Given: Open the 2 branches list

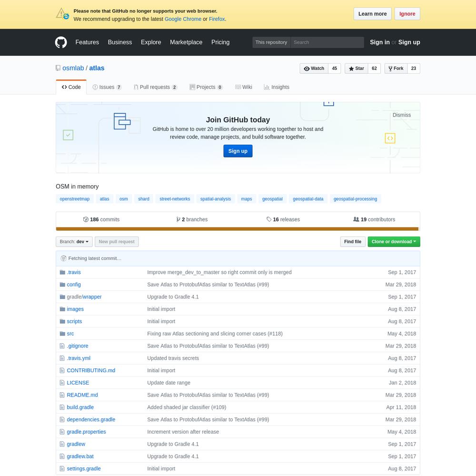Looking at the screenshot, I should coord(192,219).
